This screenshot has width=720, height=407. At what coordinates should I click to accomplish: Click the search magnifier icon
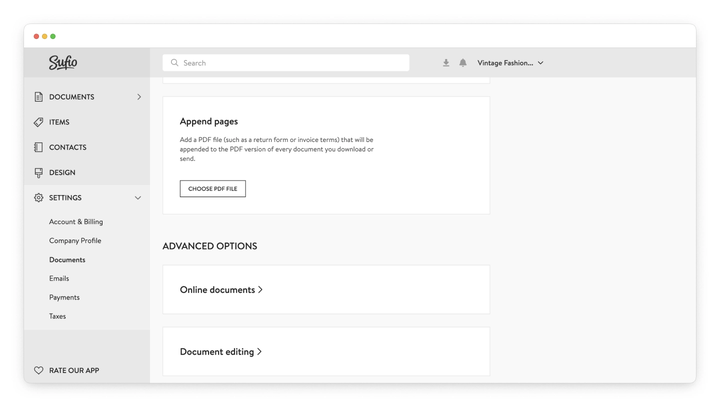point(174,62)
